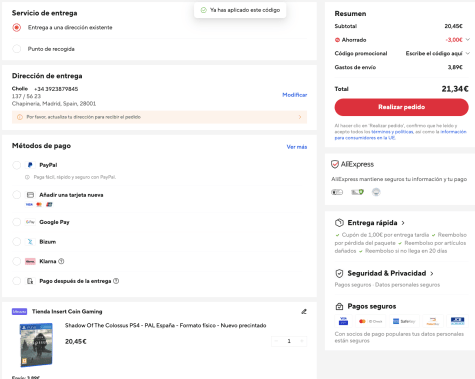Click the Klarna pink logo icon
The height and width of the screenshot is (379, 475).
[x=30, y=261]
